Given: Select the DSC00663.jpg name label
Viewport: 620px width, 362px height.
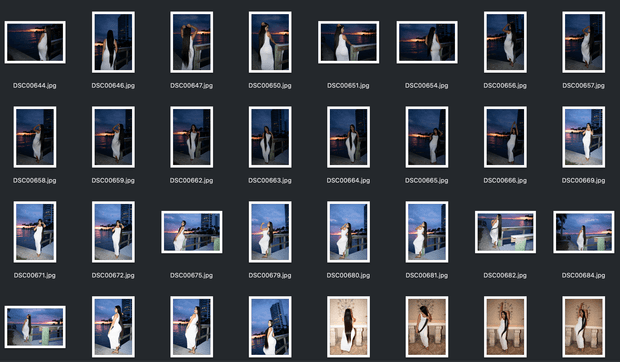Looking at the screenshot, I should point(270,181).
